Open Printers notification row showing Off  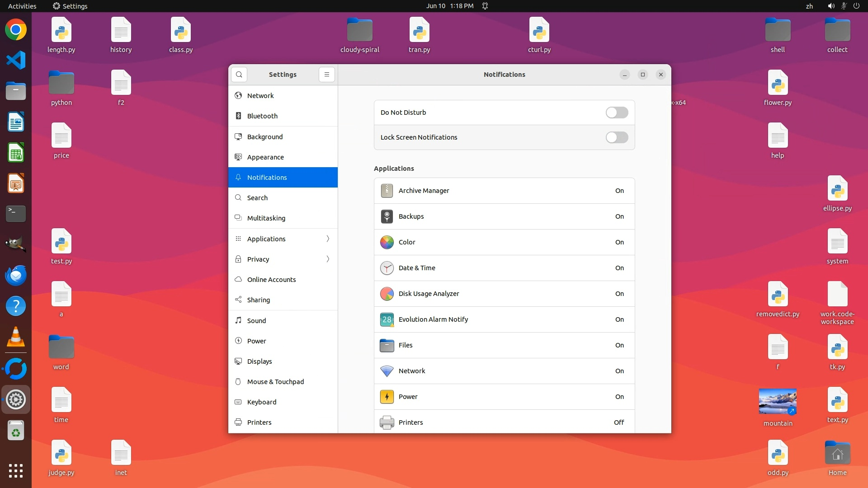(x=504, y=422)
